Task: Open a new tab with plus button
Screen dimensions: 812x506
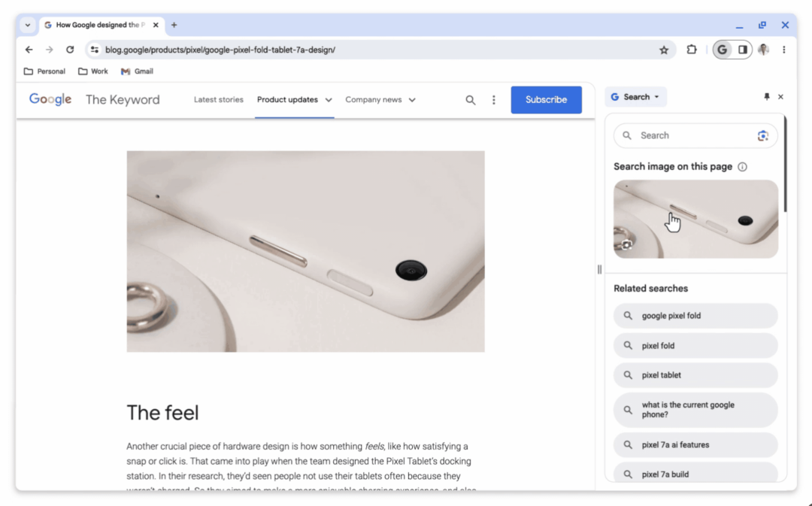Action: [174, 25]
